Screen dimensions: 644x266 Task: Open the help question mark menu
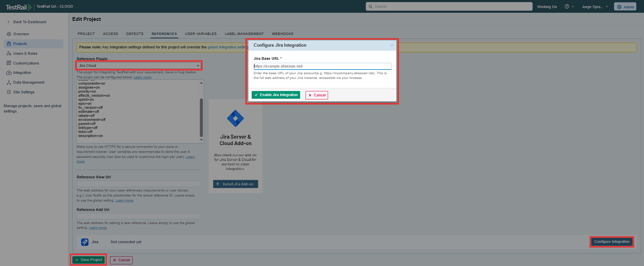[x=567, y=7]
